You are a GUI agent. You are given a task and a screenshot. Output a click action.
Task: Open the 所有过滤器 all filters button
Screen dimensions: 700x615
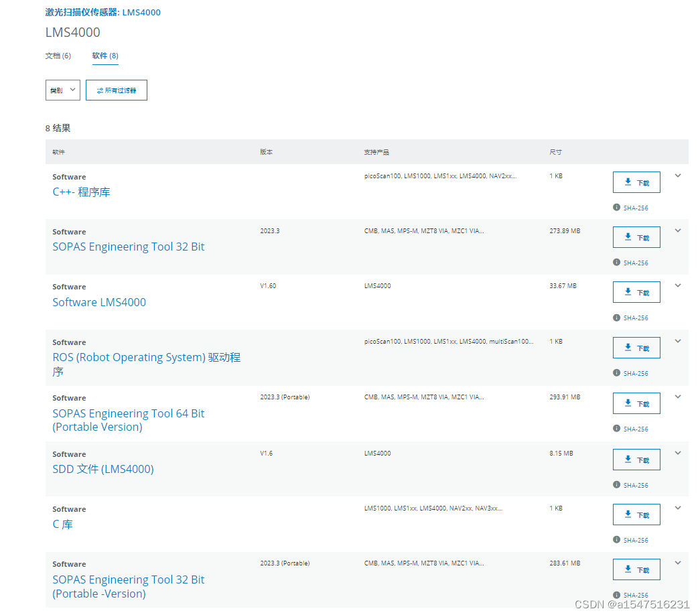pyautogui.click(x=117, y=90)
